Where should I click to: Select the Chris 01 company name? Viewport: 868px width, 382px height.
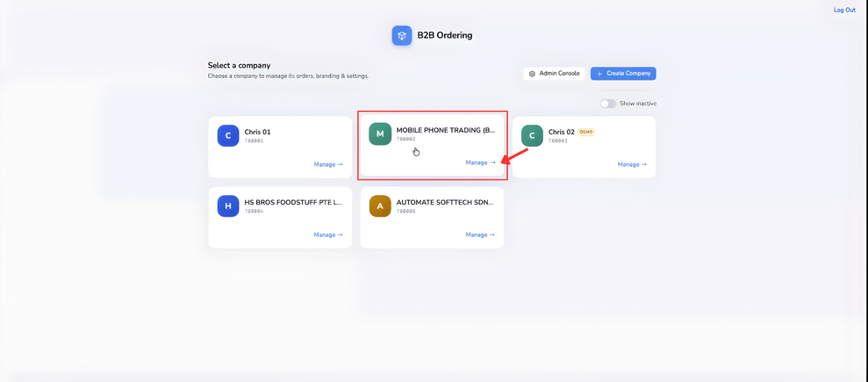(258, 132)
